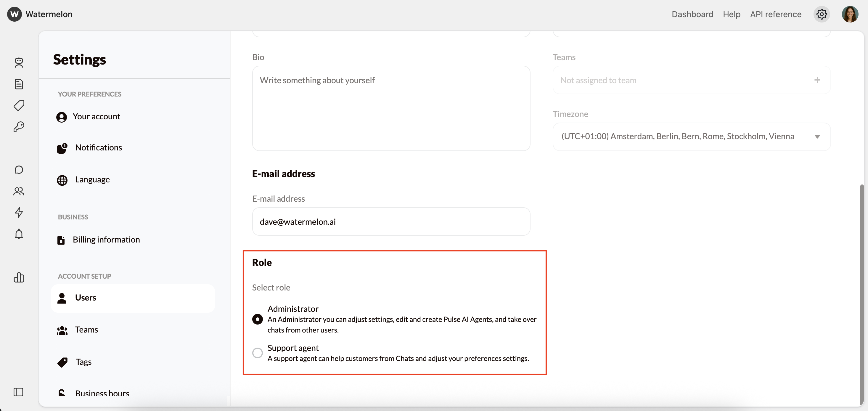
Task: Open the tag icon in the left sidebar
Action: [x=19, y=105]
